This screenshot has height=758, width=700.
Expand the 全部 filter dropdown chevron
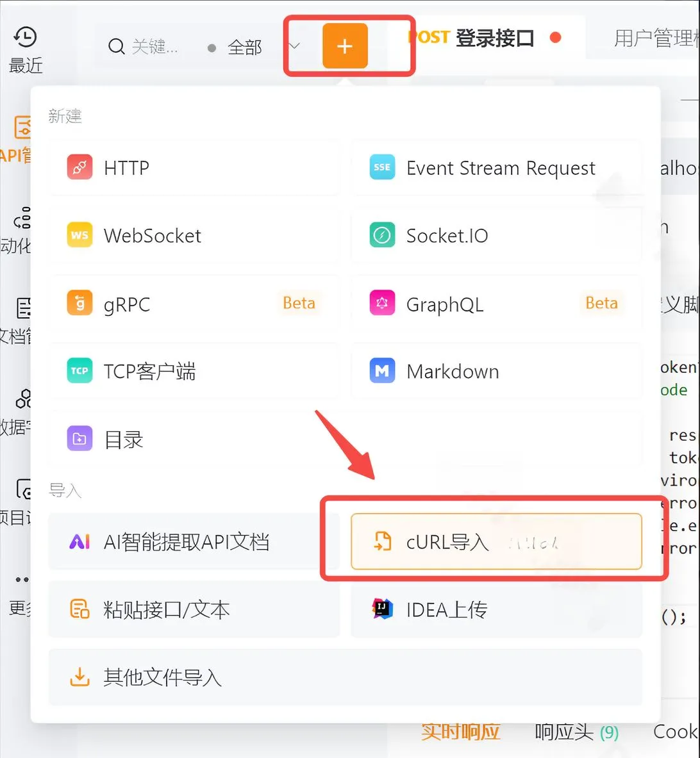[295, 46]
